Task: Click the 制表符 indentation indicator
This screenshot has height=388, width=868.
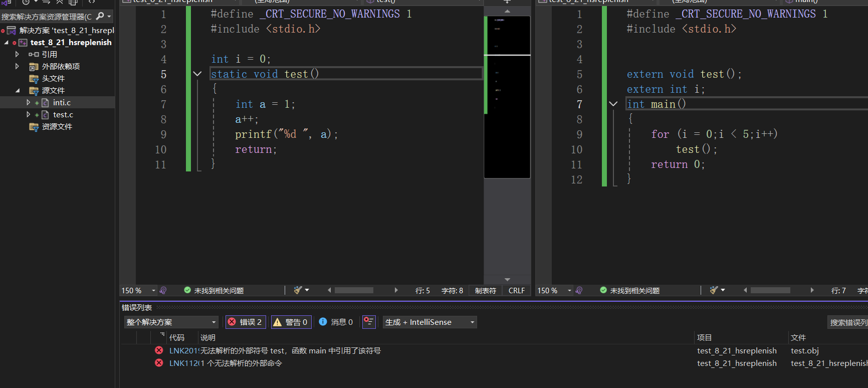Action: 486,291
